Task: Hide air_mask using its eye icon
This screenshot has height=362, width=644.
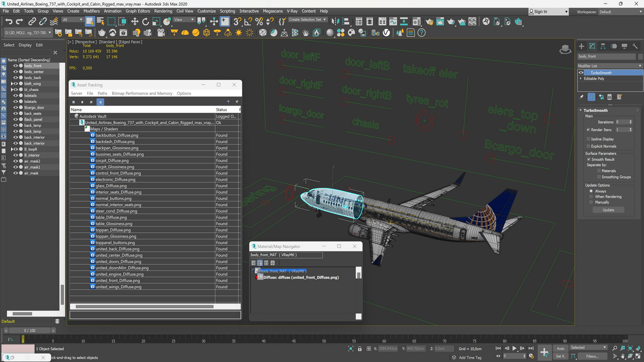Action: point(15,173)
